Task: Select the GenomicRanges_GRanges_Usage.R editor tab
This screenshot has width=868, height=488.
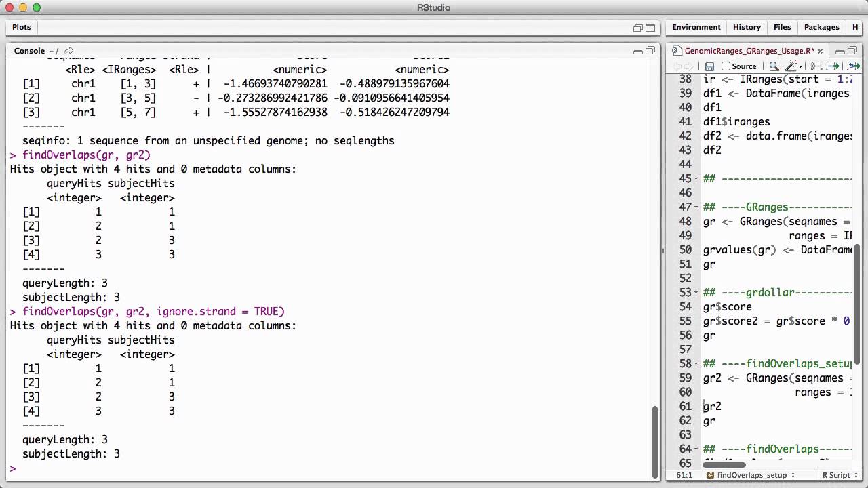Action: pos(749,51)
